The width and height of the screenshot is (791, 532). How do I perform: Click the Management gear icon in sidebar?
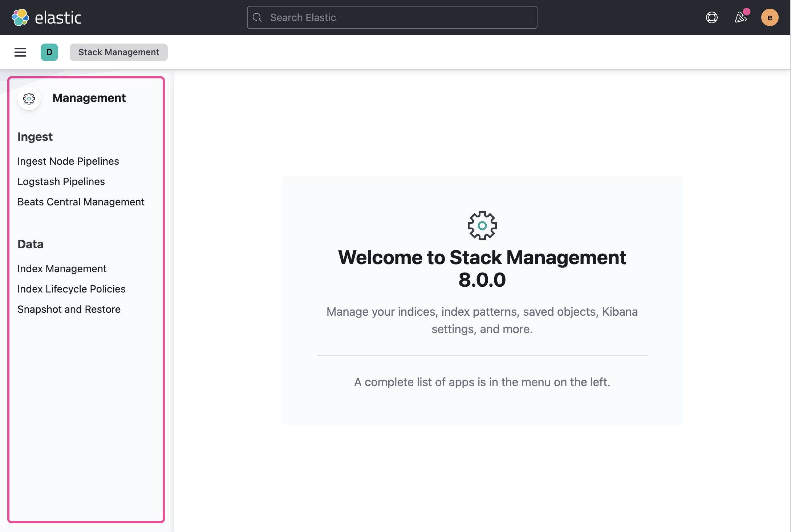(x=29, y=98)
